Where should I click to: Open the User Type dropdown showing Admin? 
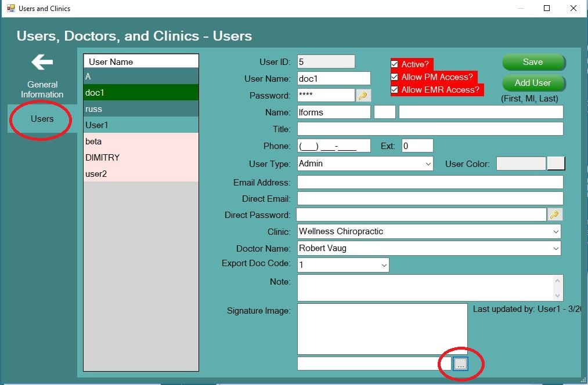pyautogui.click(x=428, y=164)
